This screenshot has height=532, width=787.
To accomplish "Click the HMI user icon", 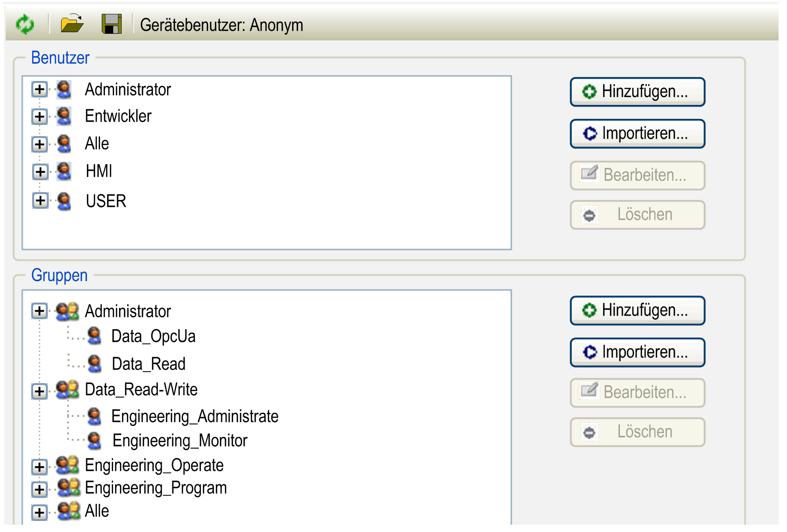I will pyautogui.click(x=64, y=171).
